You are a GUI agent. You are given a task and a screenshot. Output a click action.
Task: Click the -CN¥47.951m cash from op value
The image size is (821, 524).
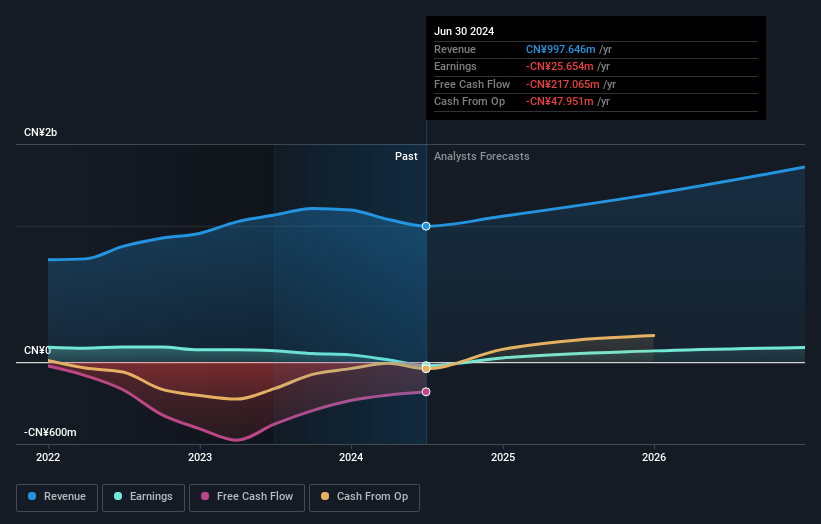(560, 102)
